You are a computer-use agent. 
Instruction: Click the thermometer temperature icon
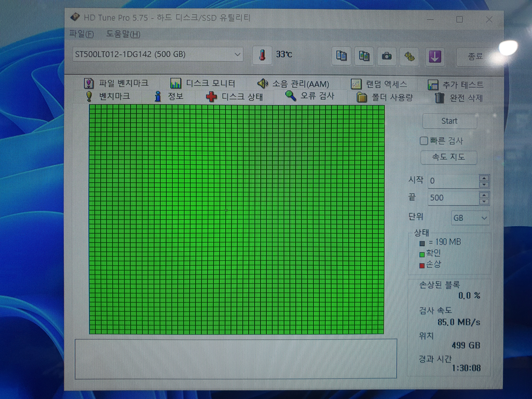pyautogui.click(x=262, y=55)
